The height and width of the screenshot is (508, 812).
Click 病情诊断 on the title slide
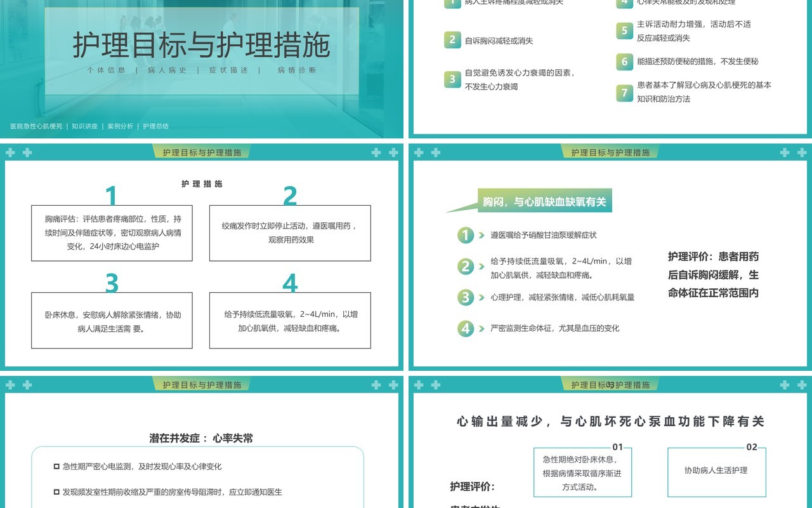click(x=296, y=70)
